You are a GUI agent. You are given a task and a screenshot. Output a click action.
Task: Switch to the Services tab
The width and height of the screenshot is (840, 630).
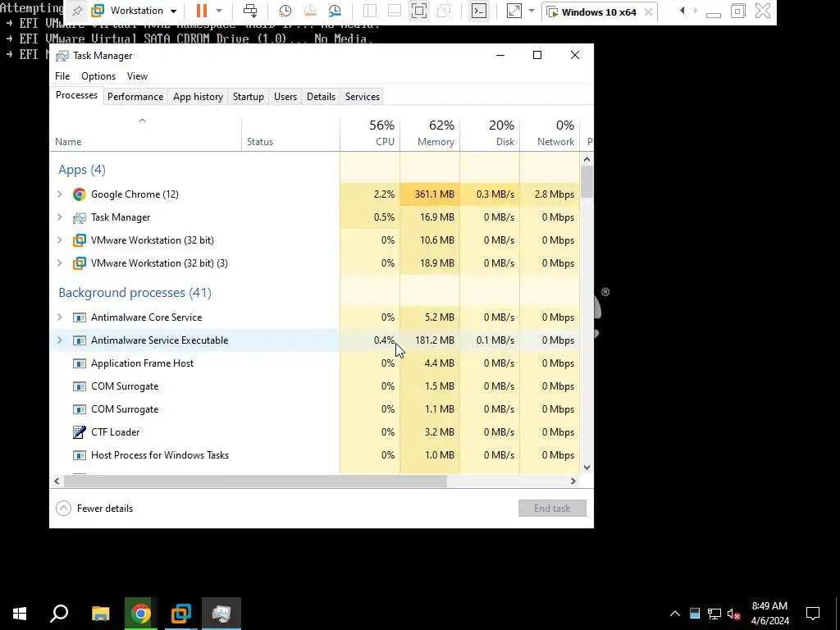click(362, 97)
